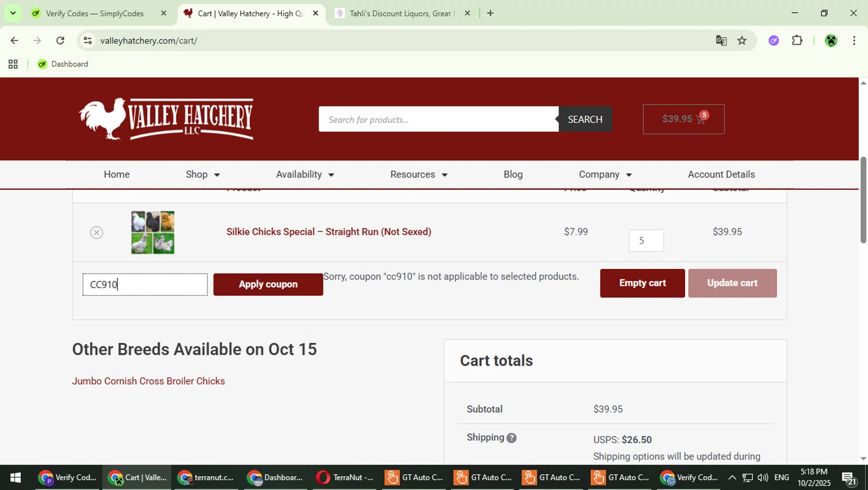Show hidden system tray icons chevron
Image resolution: width=868 pixels, height=490 pixels.
tap(732, 477)
